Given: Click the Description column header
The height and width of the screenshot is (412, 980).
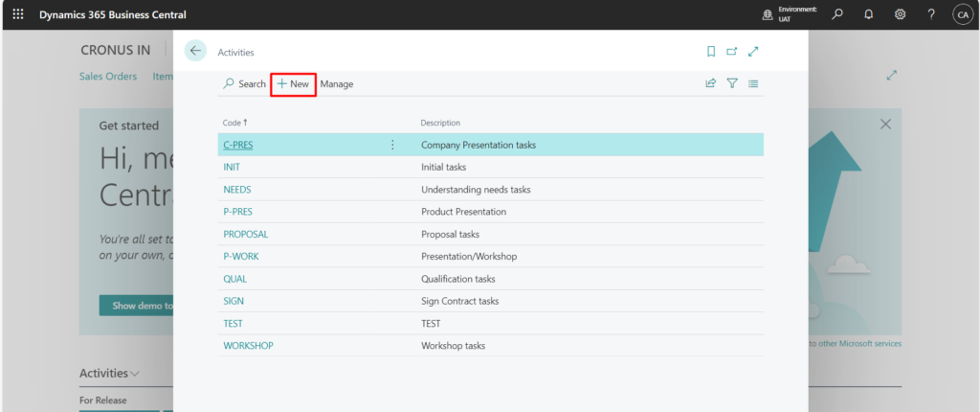Looking at the screenshot, I should click(x=440, y=123).
